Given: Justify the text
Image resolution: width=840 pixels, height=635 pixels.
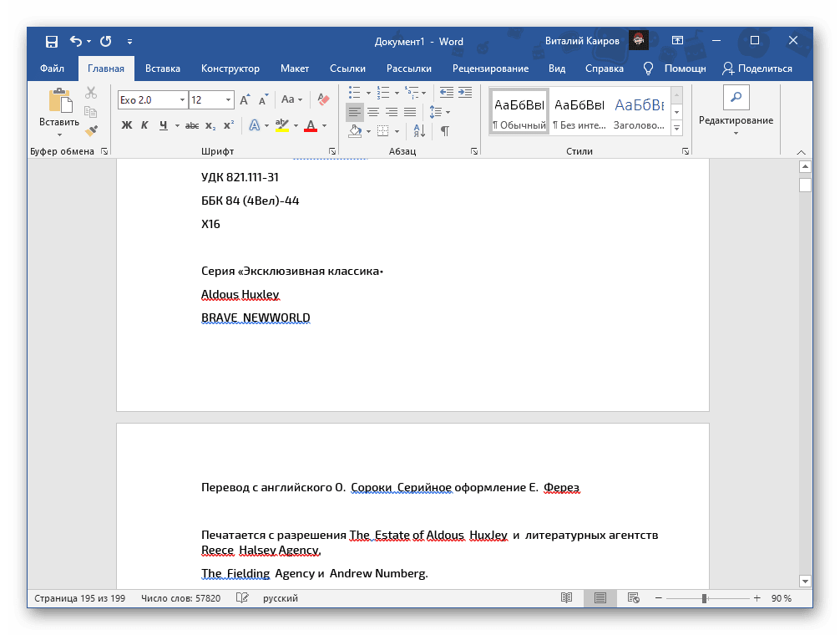Looking at the screenshot, I should 410,112.
